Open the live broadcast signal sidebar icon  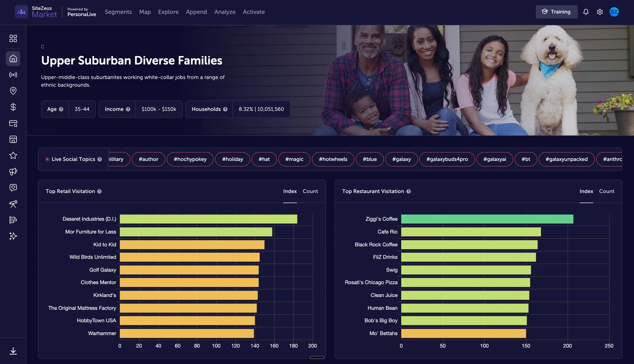(13, 75)
